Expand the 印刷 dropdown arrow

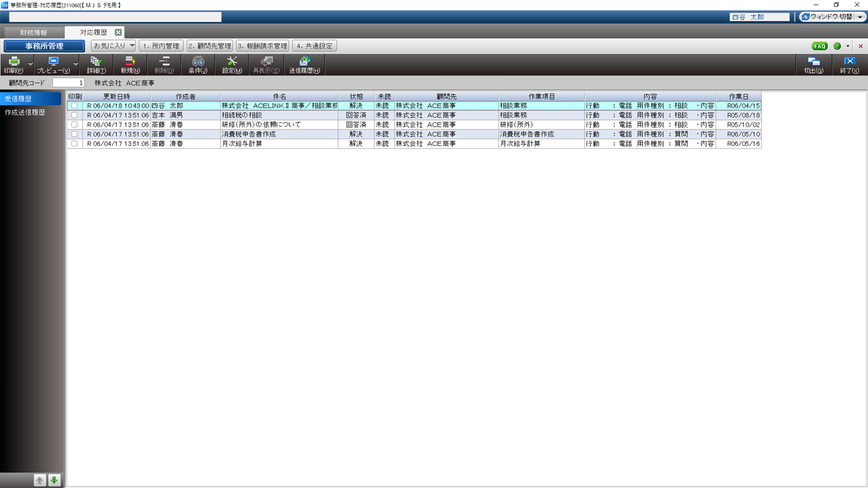30,65
